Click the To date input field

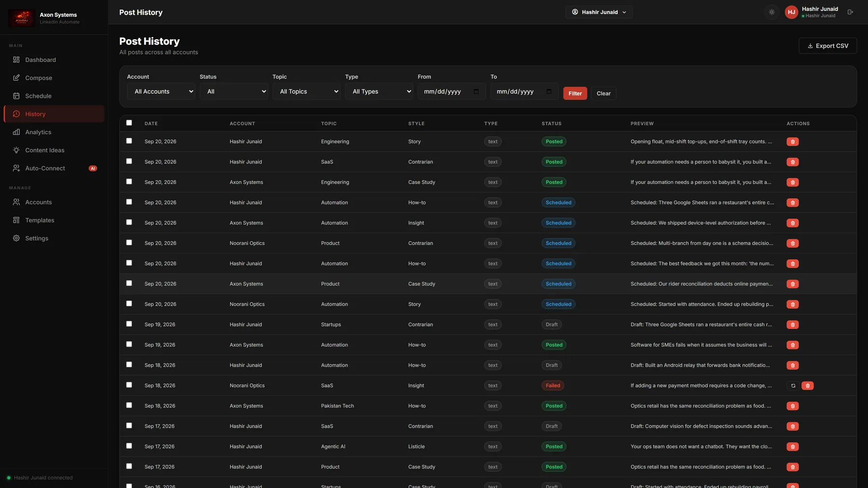tap(524, 92)
